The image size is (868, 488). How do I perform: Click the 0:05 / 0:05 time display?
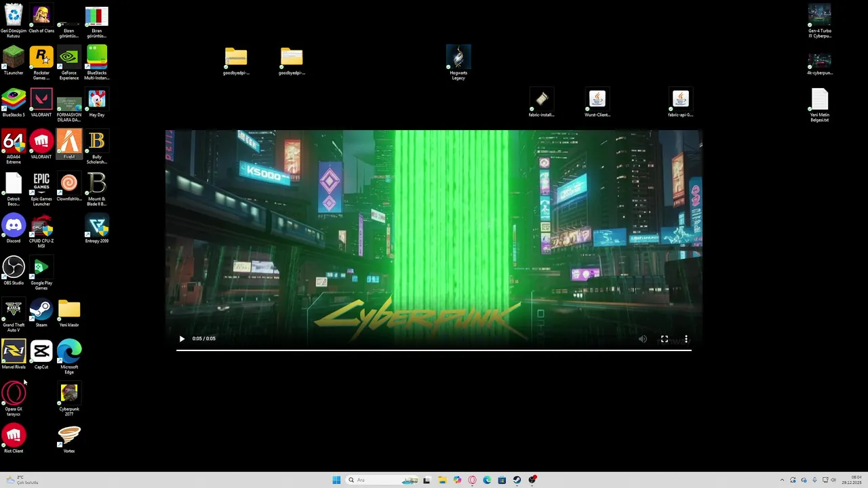204,339
